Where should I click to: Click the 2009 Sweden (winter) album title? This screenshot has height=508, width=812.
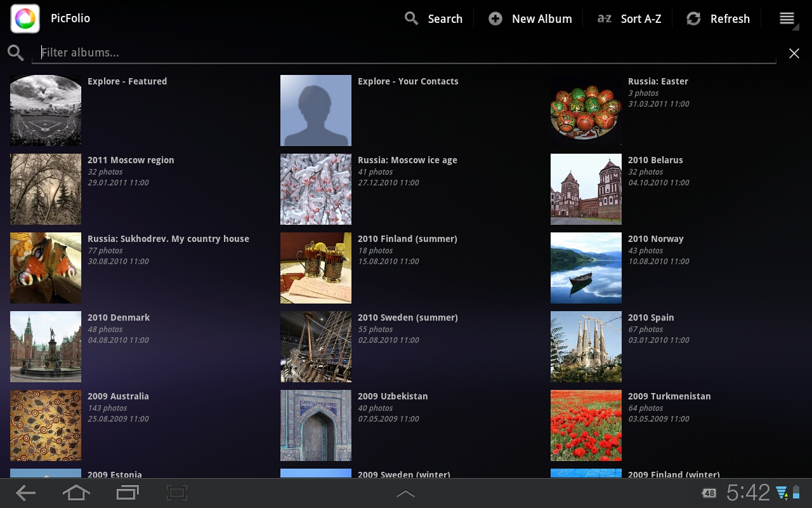point(404,474)
